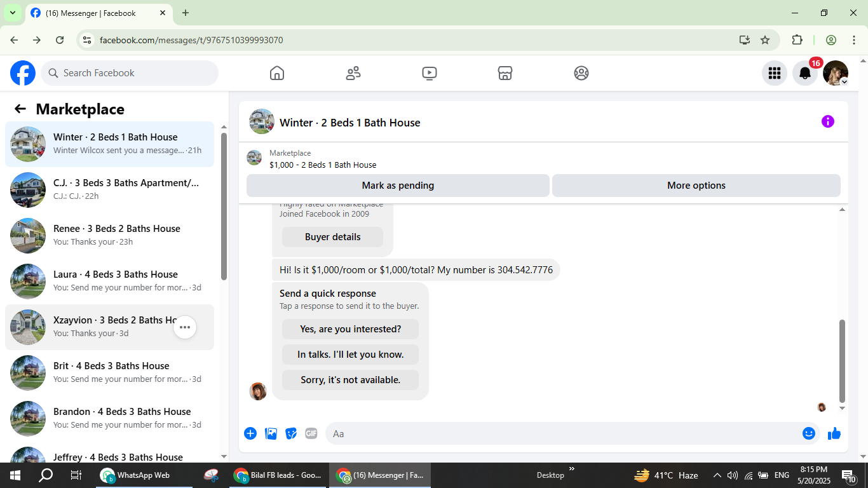The width and height of the screenshot is (868, 488).
Task: Click install app icon in address bar
Action: point(745,40)
